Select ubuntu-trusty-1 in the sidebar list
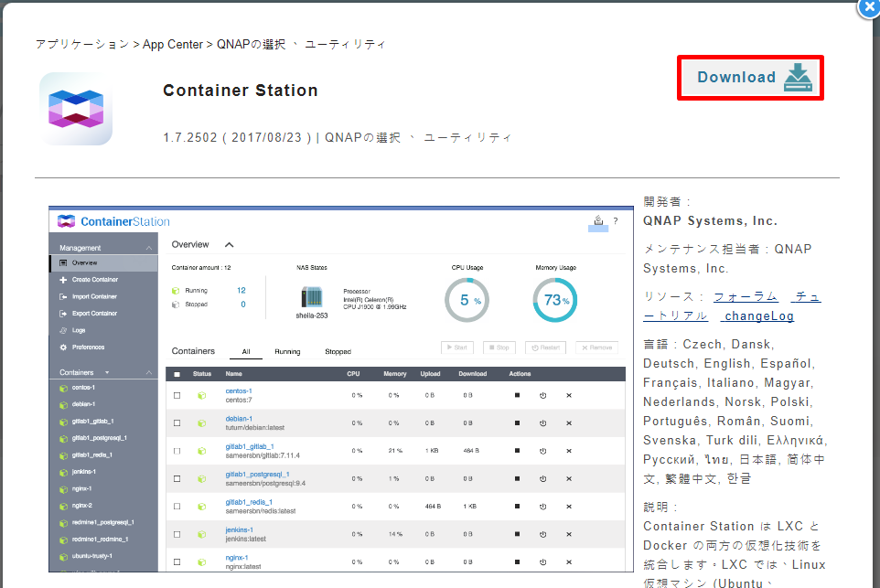The image size is (880, 588). point(92,556)
